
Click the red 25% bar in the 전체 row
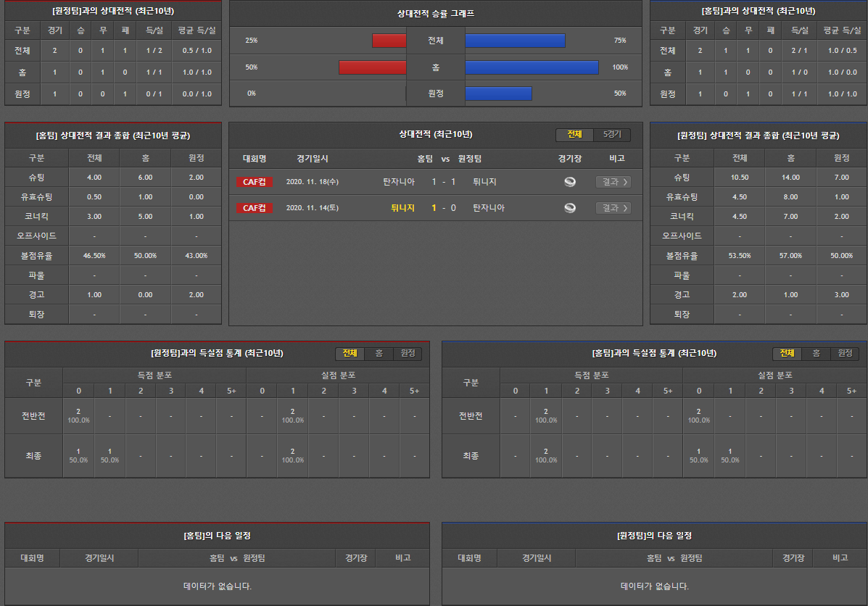389,41
